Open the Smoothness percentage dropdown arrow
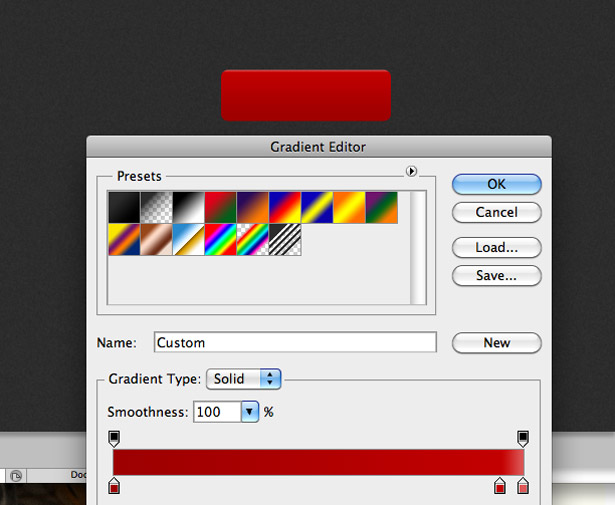Viewport: 615px width, 505px height. (250, 412)
